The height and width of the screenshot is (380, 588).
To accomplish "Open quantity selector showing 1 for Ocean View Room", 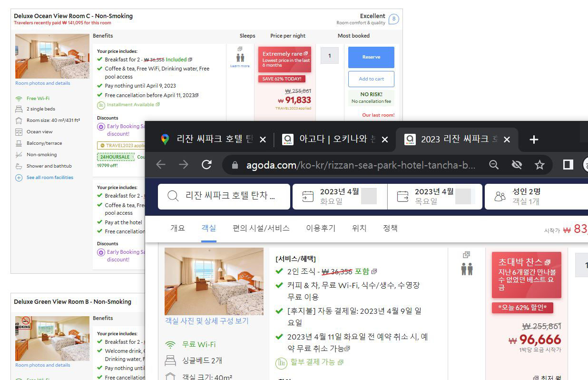I will 330,56.
